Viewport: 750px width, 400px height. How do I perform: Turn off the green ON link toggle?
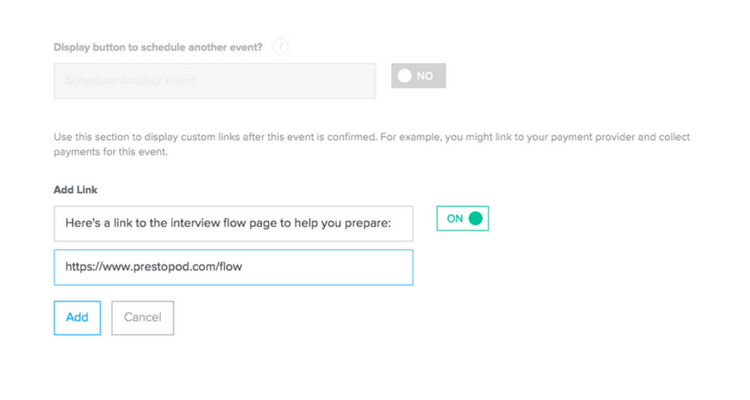462,218
